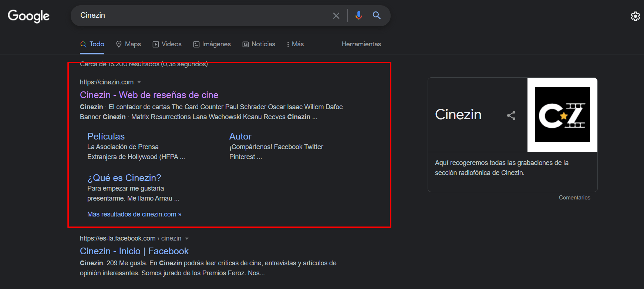Expand options arrow next to cinezin.com URL
This screenshot has height=289, width=644.
139,82
